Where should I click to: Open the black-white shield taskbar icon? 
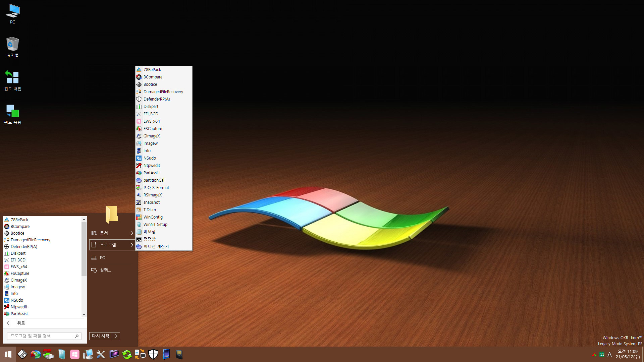point(153,354)
